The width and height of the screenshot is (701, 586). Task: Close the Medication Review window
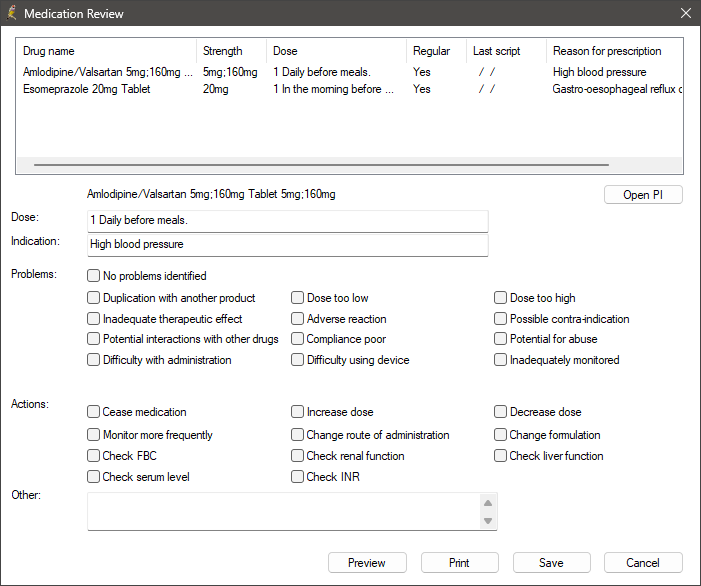[685, 13]
